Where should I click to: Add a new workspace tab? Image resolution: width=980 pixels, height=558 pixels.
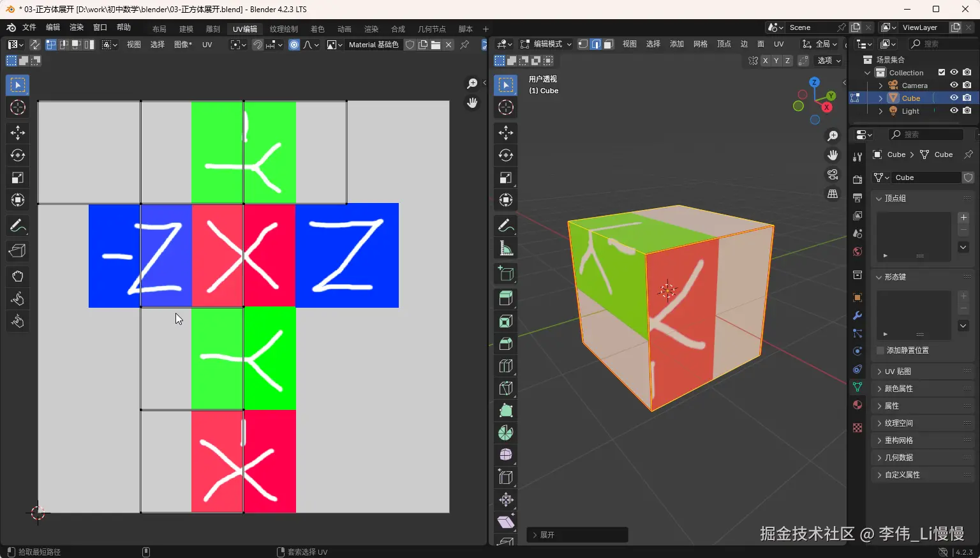[486, 29]
